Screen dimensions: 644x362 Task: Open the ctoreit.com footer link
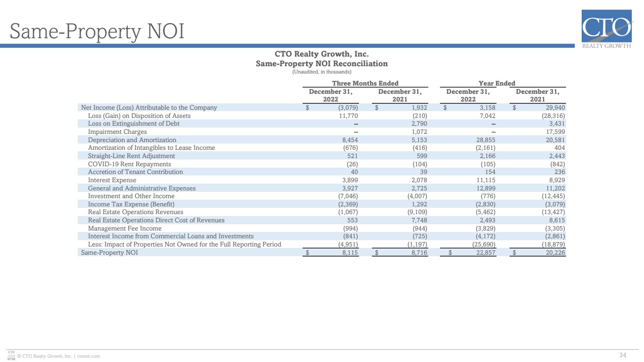(x=88, y=356)
